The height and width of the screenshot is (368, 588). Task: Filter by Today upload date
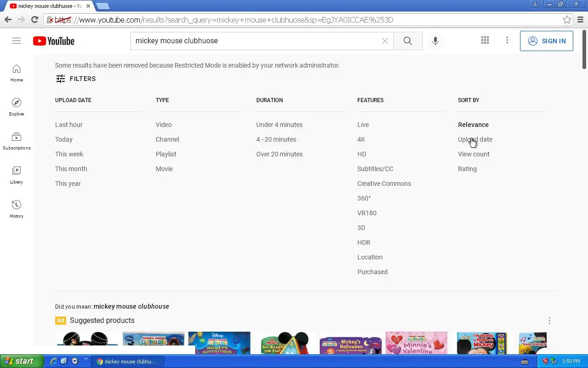point(64,139)
